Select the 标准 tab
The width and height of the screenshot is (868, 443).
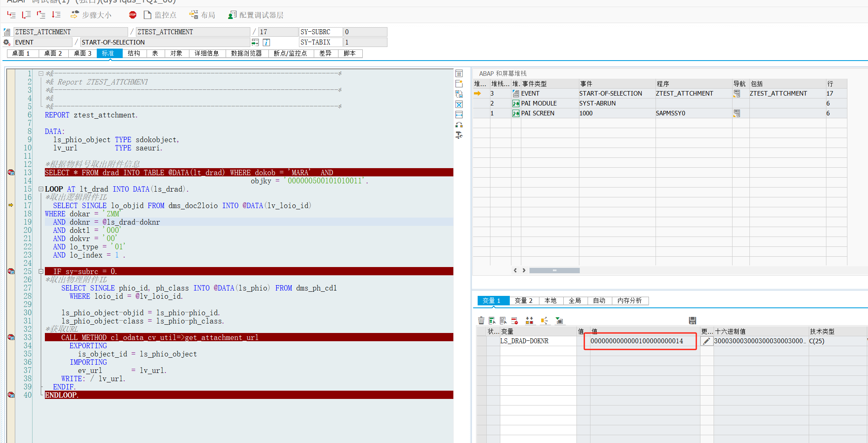110,53
